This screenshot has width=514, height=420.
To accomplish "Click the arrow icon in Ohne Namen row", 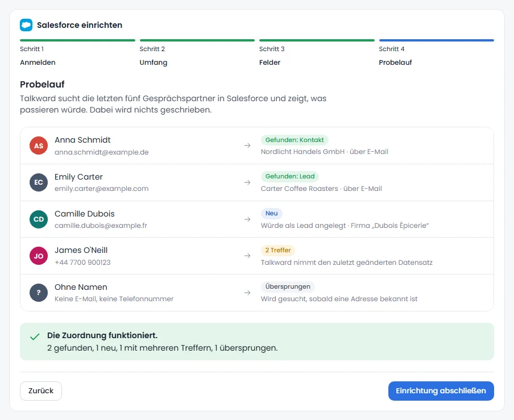I will click(247, 293).
